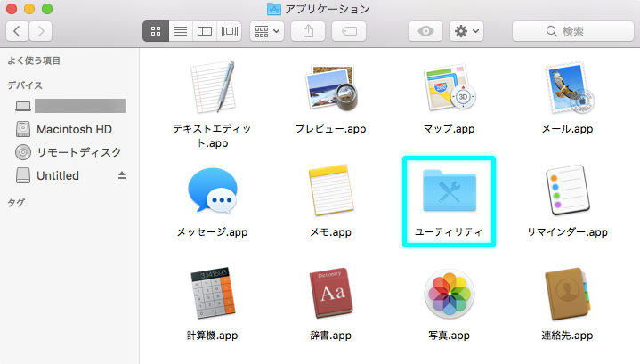Click the タグ sidebar heading
Screen dimensions: 640x364
(16, 202)
